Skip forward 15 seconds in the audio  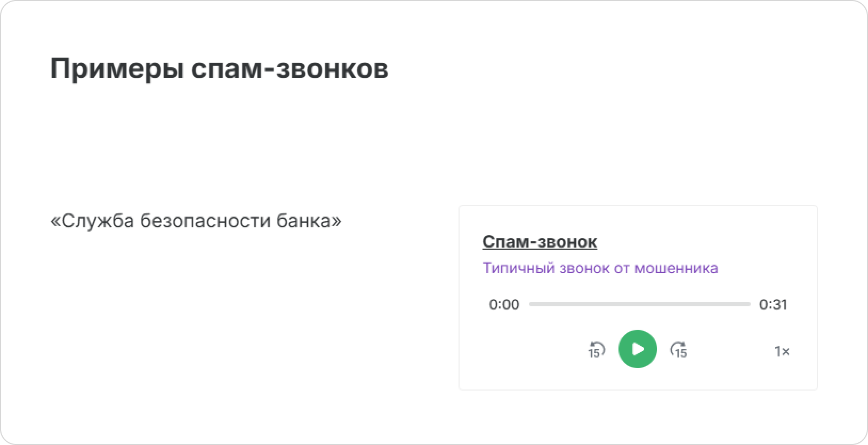click(679, 350)
